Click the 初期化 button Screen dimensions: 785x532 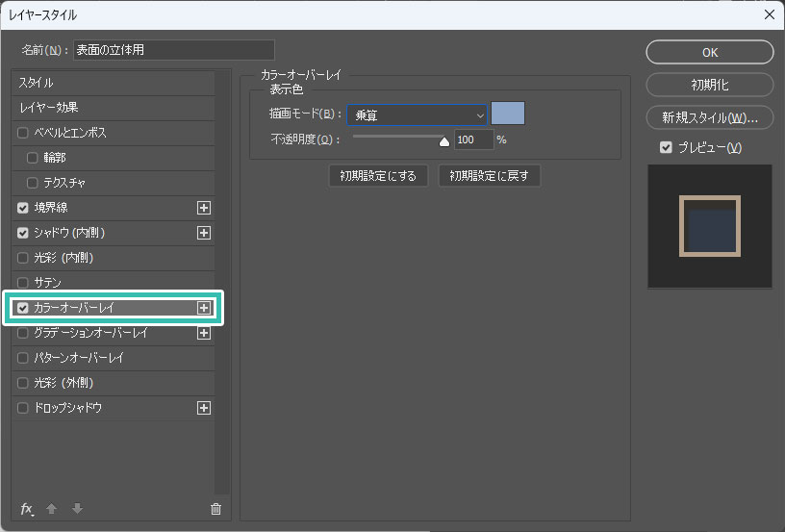tap(709, 85)
